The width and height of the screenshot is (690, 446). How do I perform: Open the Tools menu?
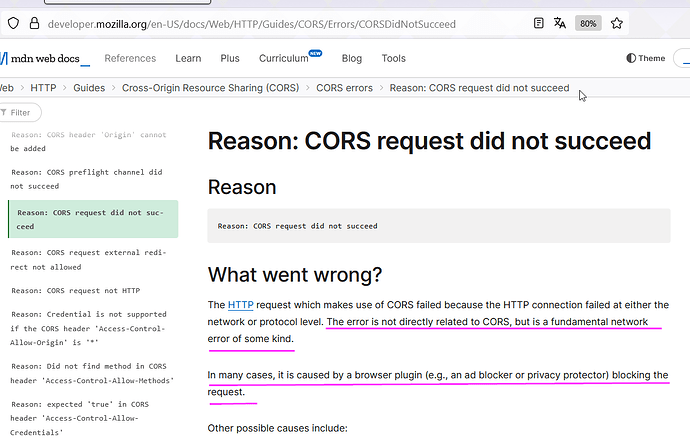tap(393, 59)
